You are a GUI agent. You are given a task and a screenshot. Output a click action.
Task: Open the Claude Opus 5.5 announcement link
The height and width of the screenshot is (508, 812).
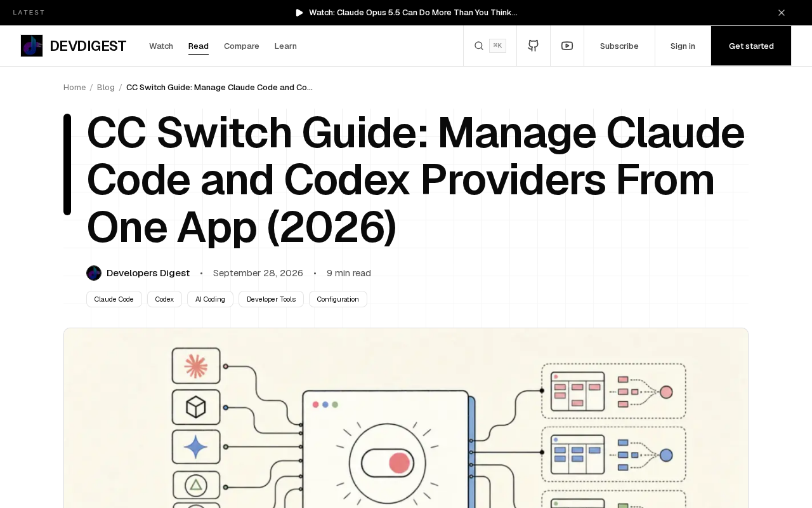click(x=413, y=13)
